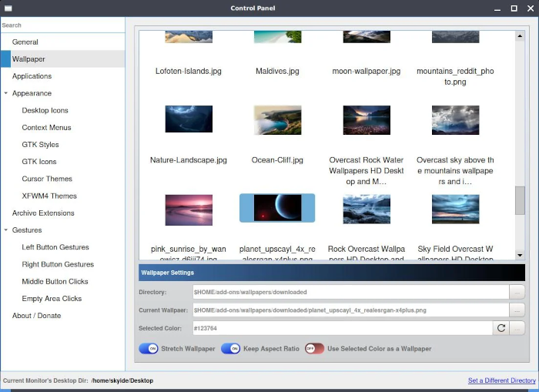This screenshot has width=539, height=392.
Task: Pick the pink sunrise wallpaper thumbnail
Action: point(189,209)
